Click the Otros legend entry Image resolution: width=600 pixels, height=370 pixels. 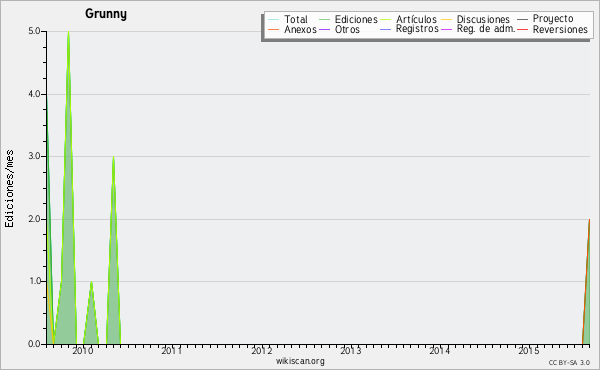click(x=339, y=29)
